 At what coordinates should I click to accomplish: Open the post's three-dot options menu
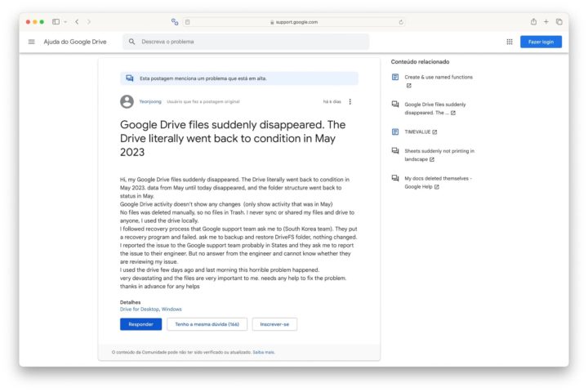pyautogui.click(x=350, y=101)
